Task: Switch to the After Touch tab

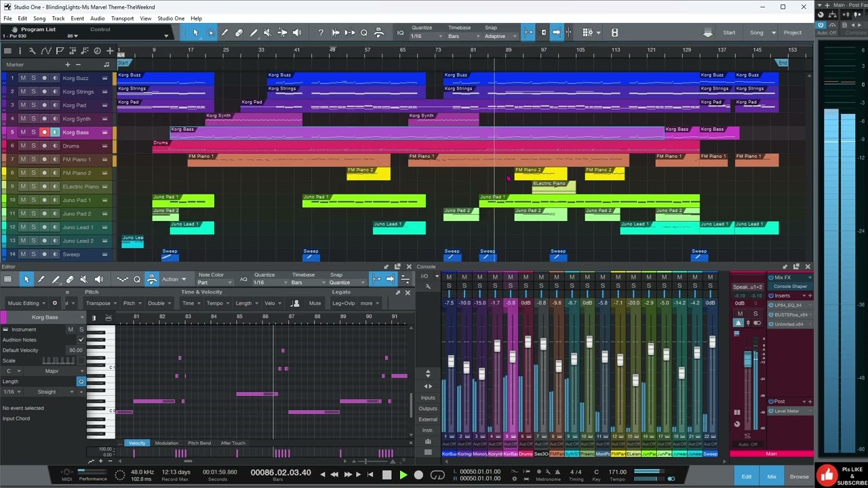Action: point(233,443)
